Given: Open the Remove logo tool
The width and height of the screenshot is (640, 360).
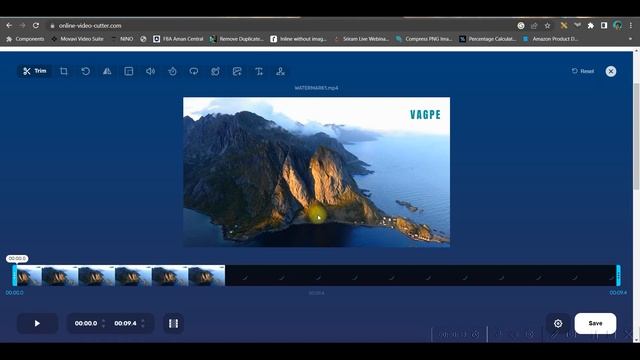Looking at the screenshot, I should (280, 71).
